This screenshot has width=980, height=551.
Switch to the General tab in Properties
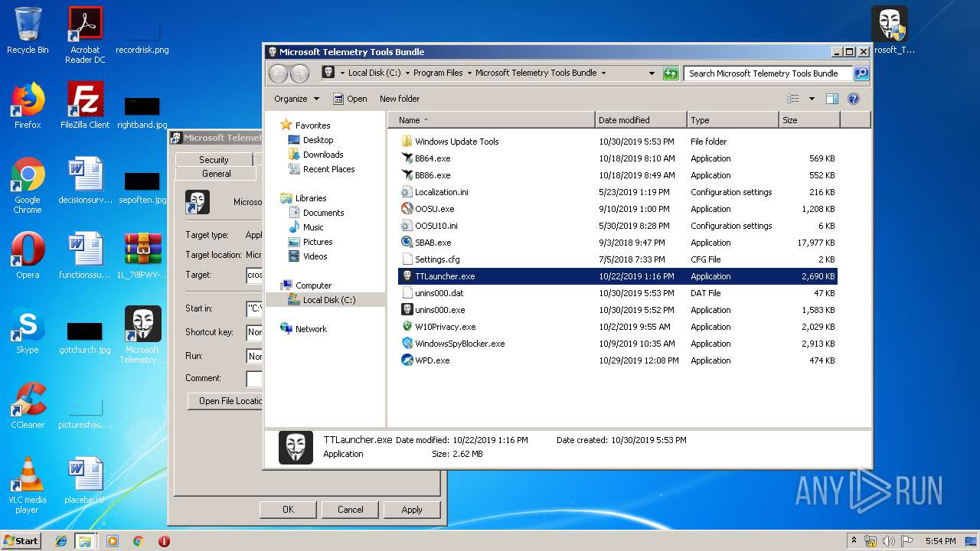coord(217,174)
